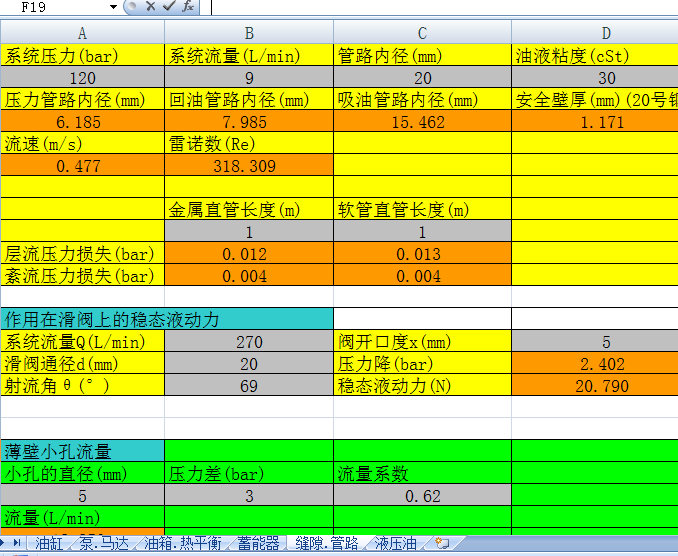This screenshot has width=678, height=556.
Task: Select the Reynolds number value 318.309
Action: pos(249,166)
